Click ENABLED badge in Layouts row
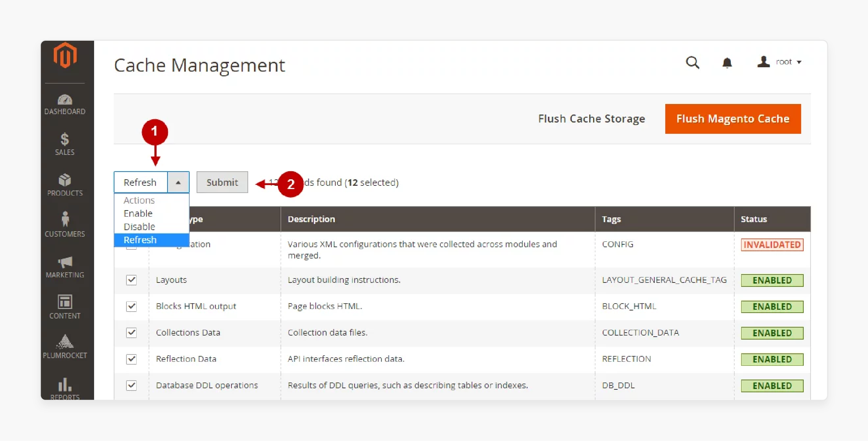Image resolution: width=868 pixels, height=441 pixels. 772,281
